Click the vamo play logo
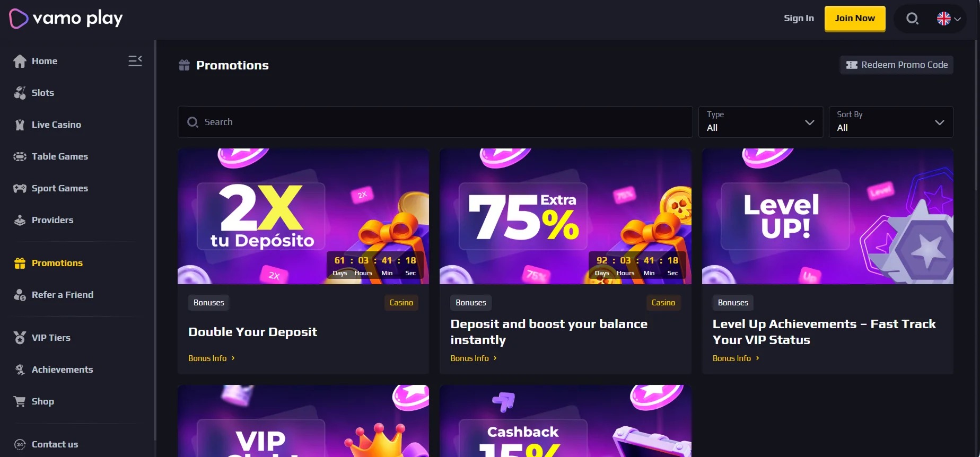Image resolution: width=980 pixels, height=457 pixels. (66, 19)
